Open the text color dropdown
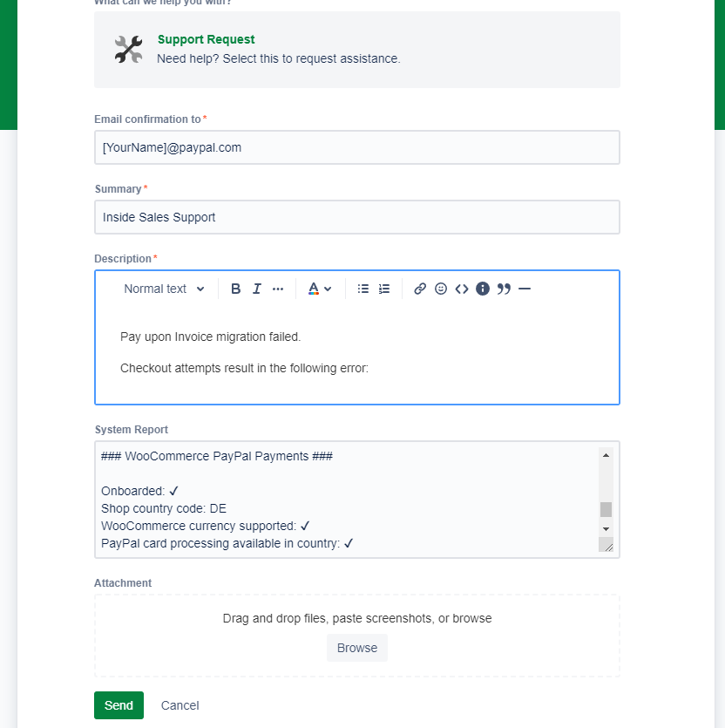 coord(320,289)
